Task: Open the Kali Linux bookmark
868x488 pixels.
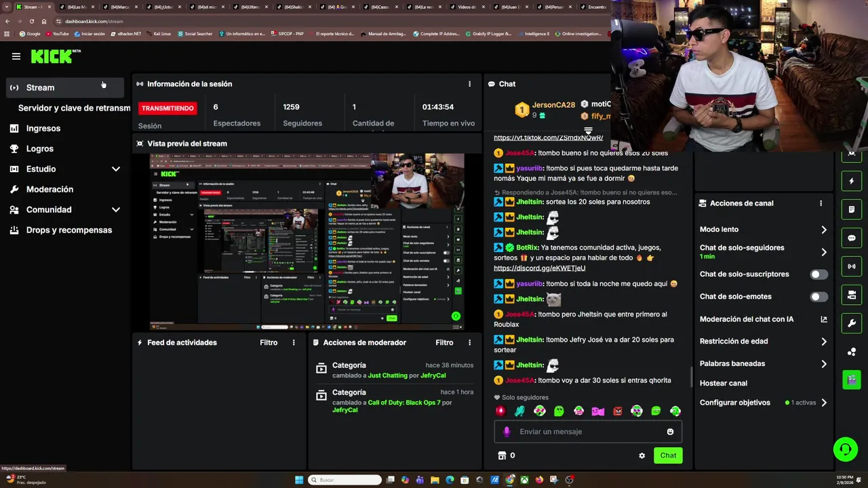Action: tap(159, 33)
